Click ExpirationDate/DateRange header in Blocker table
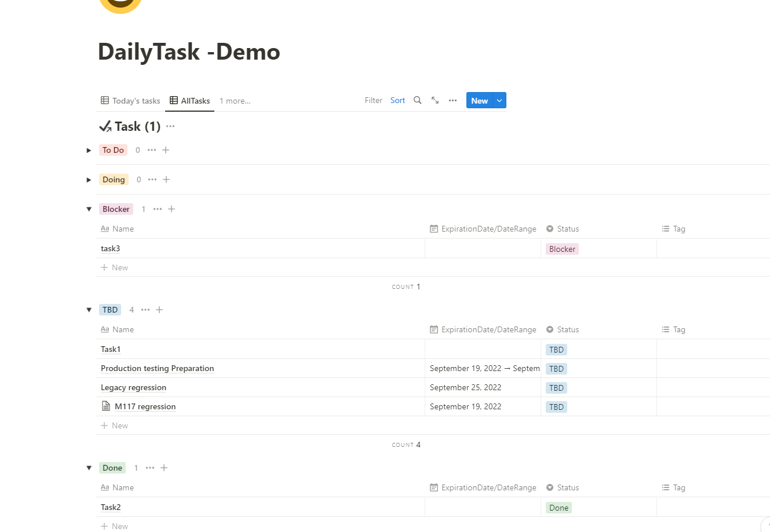 483,229
